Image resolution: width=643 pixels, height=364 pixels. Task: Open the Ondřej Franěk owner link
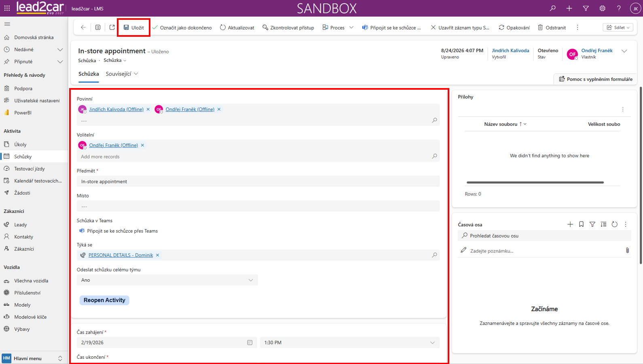(x=597, y=50)
